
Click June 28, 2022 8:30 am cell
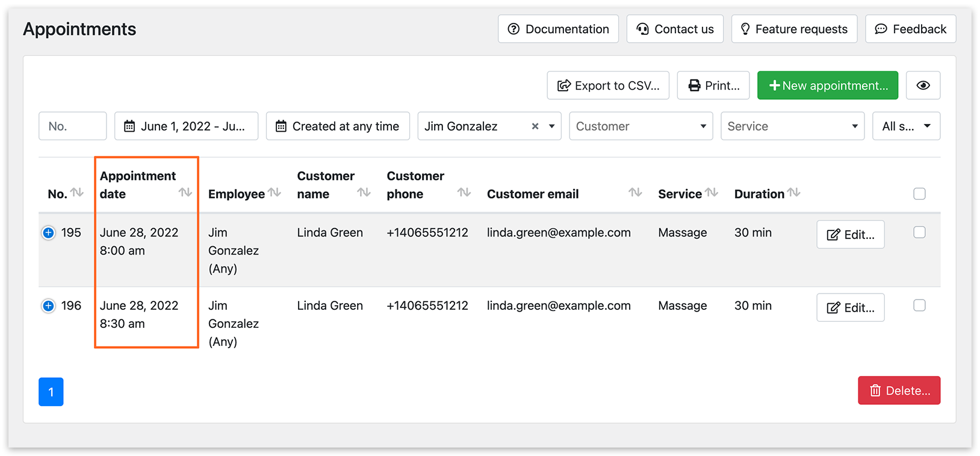(139, 315)
